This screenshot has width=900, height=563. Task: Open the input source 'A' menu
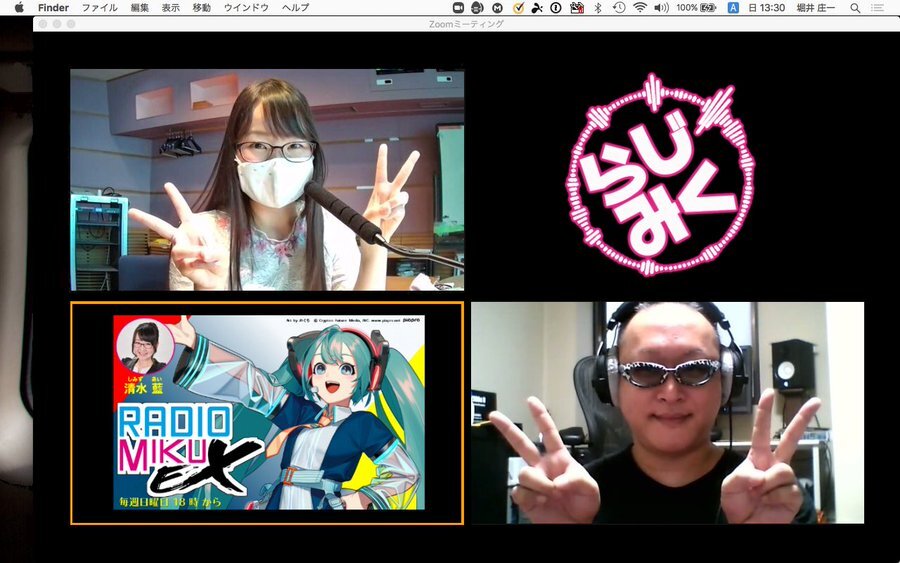(733, 7)
